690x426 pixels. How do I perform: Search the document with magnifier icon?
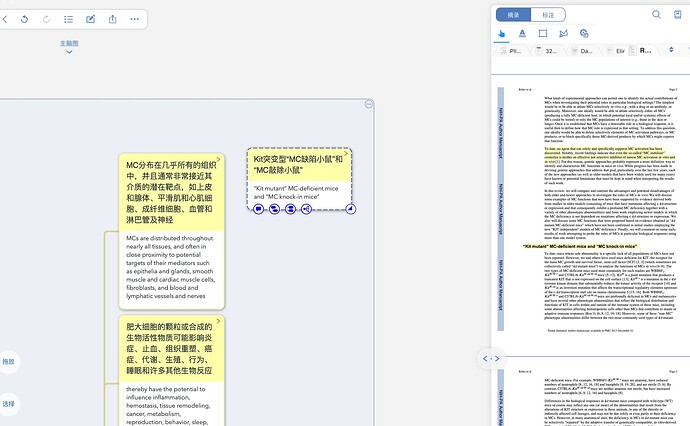click(656, 15)
